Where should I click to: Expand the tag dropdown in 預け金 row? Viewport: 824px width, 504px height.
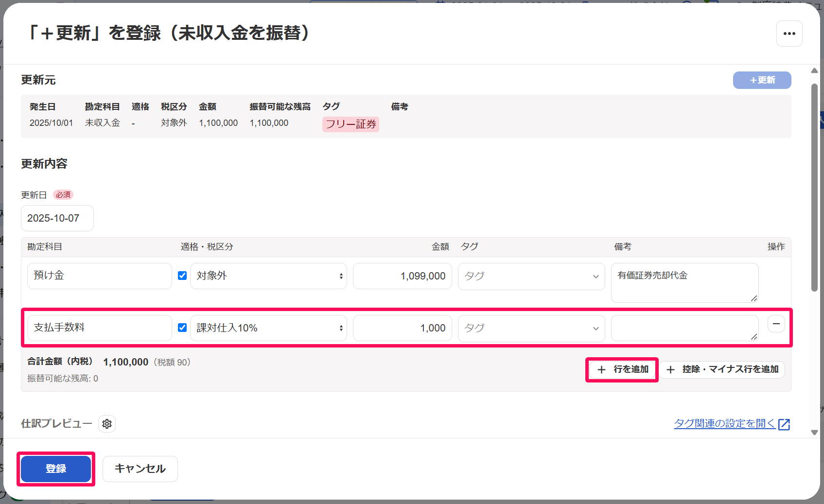[x=531, y=276]
